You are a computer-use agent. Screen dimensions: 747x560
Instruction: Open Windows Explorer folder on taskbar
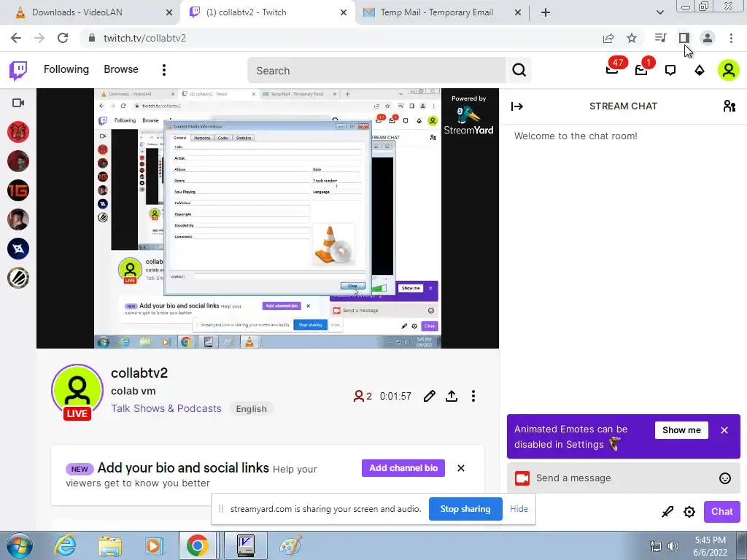tap(110, 546)
